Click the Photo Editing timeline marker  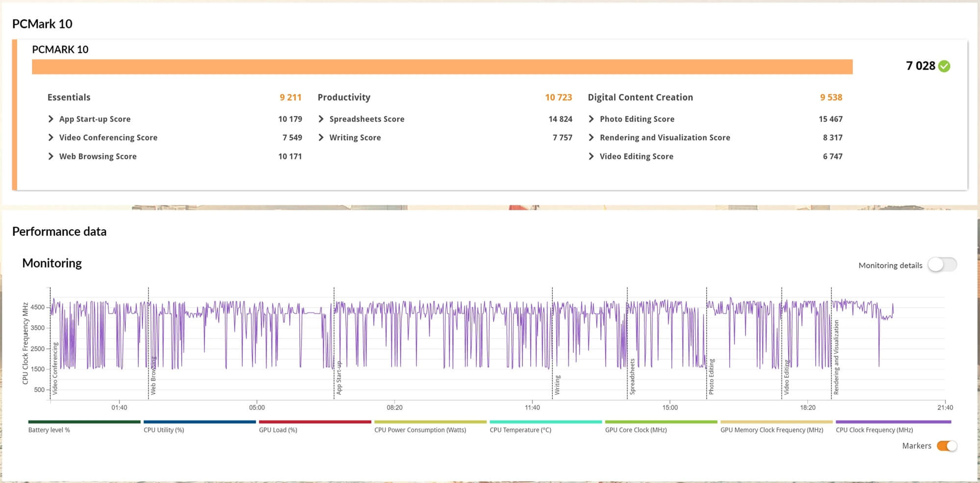tap(711, 377)
